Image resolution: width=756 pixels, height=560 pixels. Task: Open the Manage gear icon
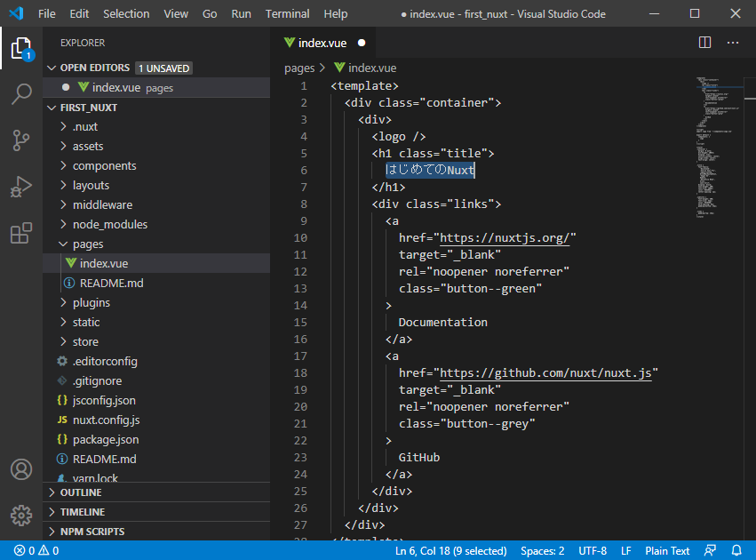pos(21,516)
